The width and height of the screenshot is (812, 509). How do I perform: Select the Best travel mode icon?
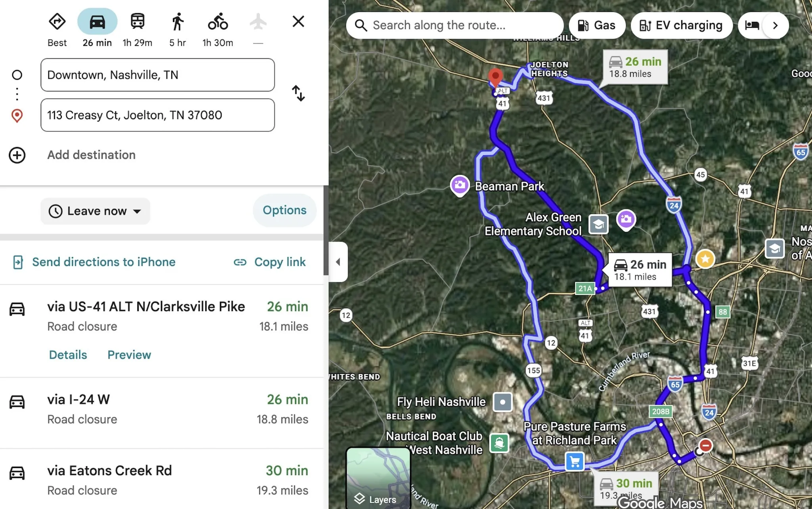57,21
